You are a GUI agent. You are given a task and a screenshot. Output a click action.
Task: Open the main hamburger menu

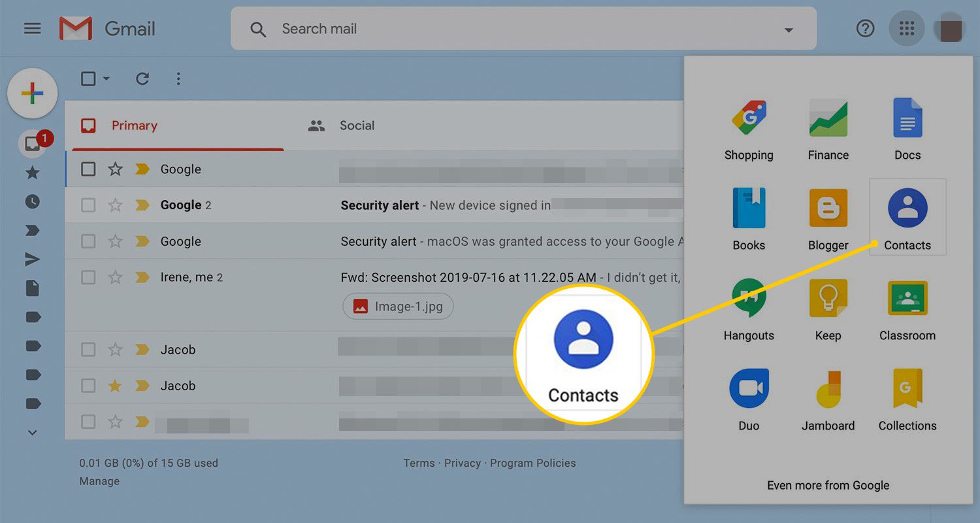click(32, 29)
